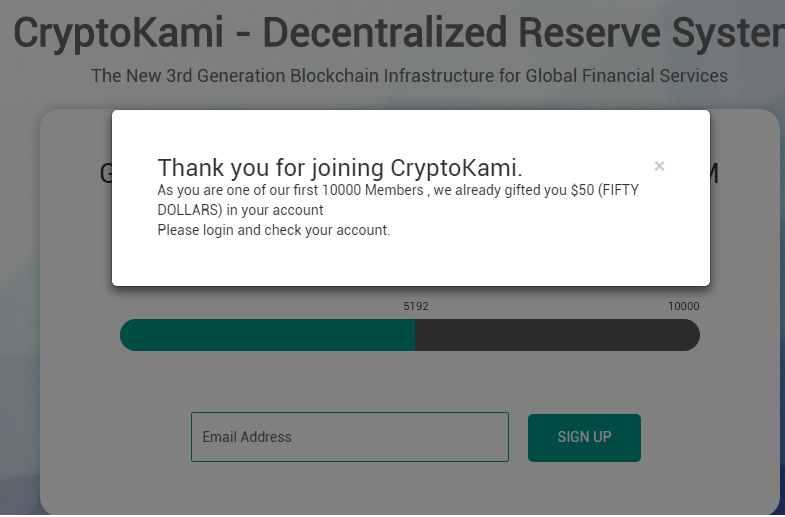
Task: Click the dark unfilled part of progress bar
Action: 556,335
